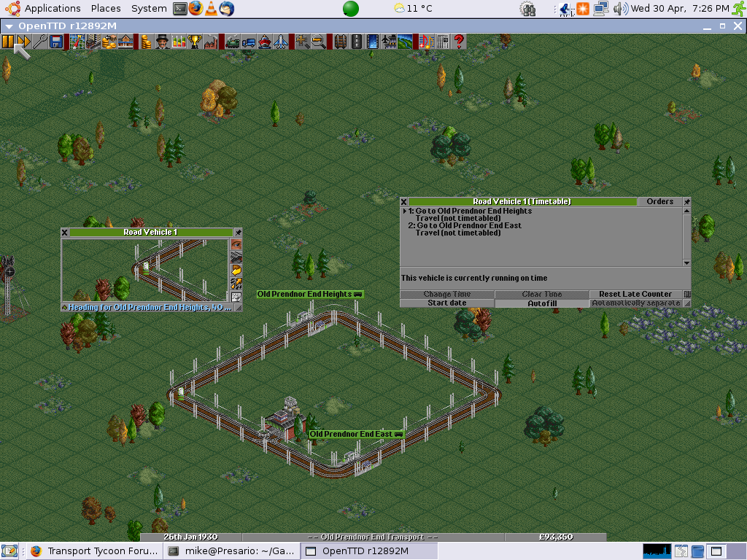
Task: Open the newspaper message history icon
Action: point(443,42)
